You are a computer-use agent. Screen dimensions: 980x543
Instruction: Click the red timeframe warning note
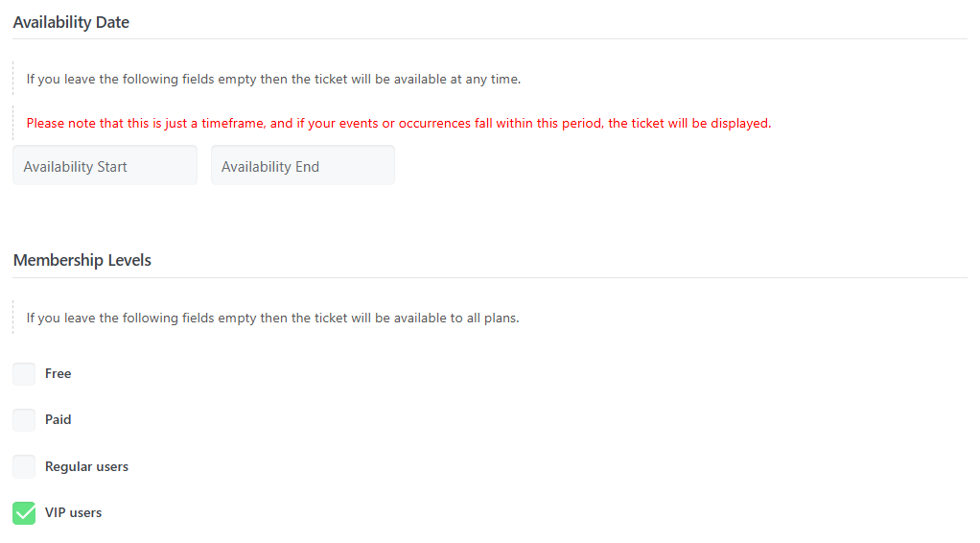click(x=398, y=124)
